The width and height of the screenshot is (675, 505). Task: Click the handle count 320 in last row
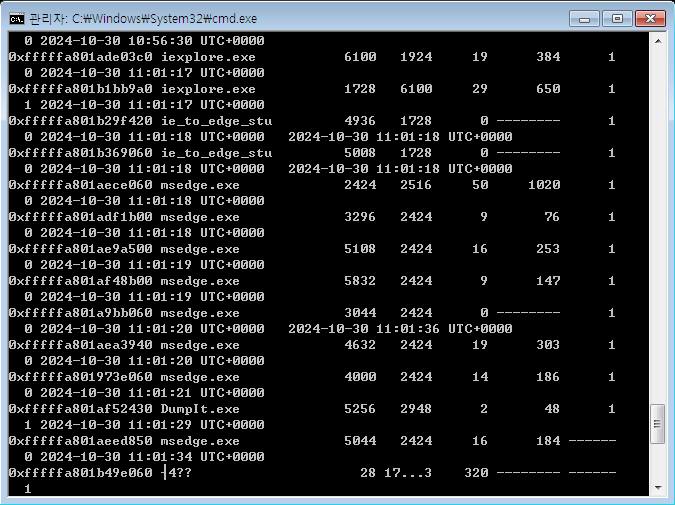(476, 473)
